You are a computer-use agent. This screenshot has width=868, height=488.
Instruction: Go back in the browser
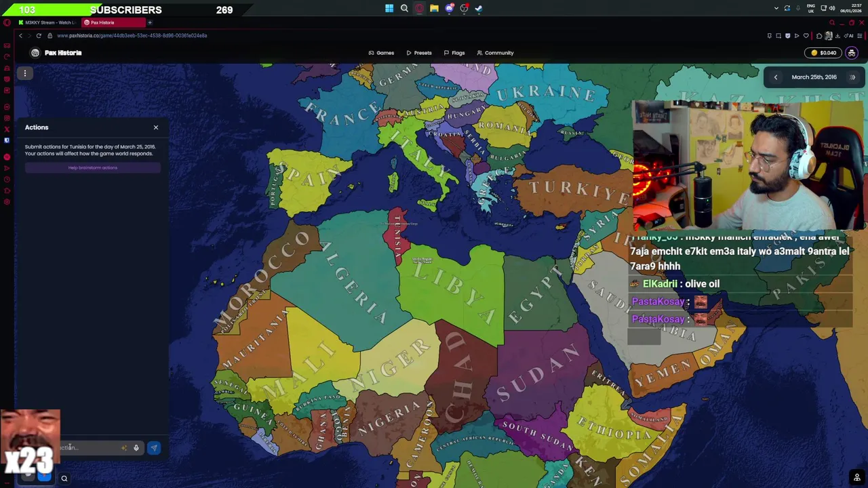click(x=20, y=36)
